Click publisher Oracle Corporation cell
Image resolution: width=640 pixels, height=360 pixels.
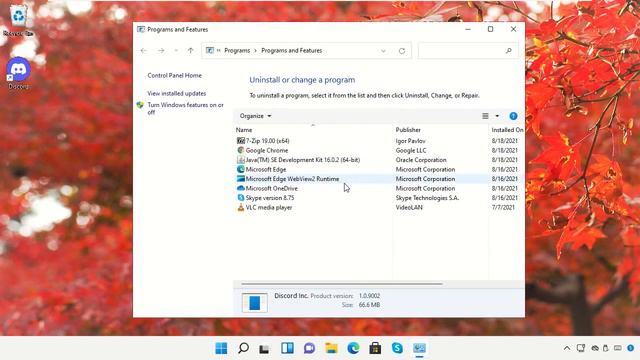[x=421, y=160]
